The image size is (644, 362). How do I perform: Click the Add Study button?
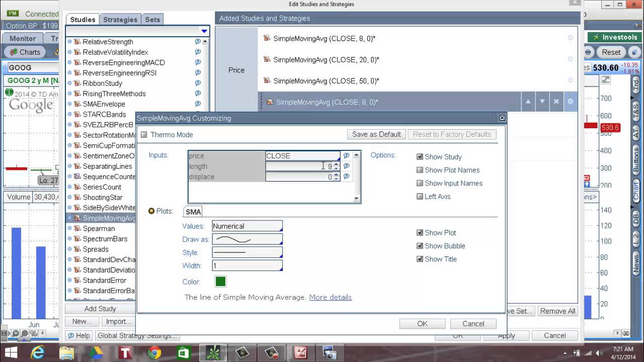(100, 309)
